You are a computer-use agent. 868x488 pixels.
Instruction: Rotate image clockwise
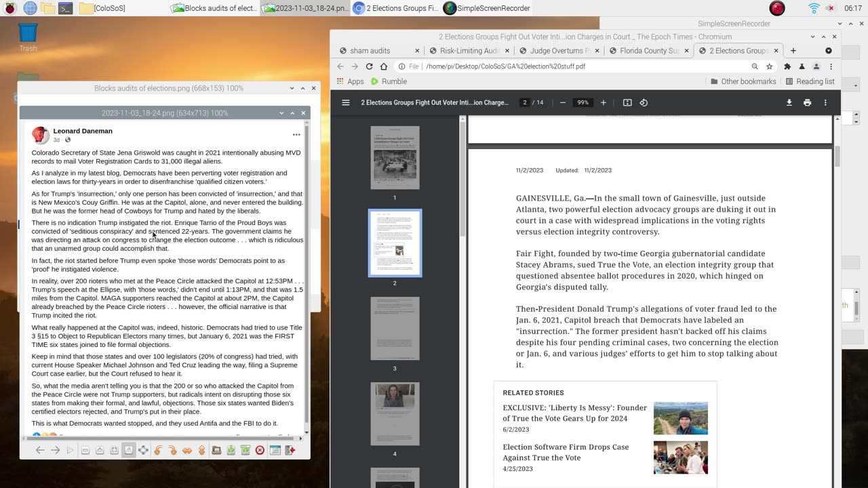pyautogui.click(x=172, y=450)
